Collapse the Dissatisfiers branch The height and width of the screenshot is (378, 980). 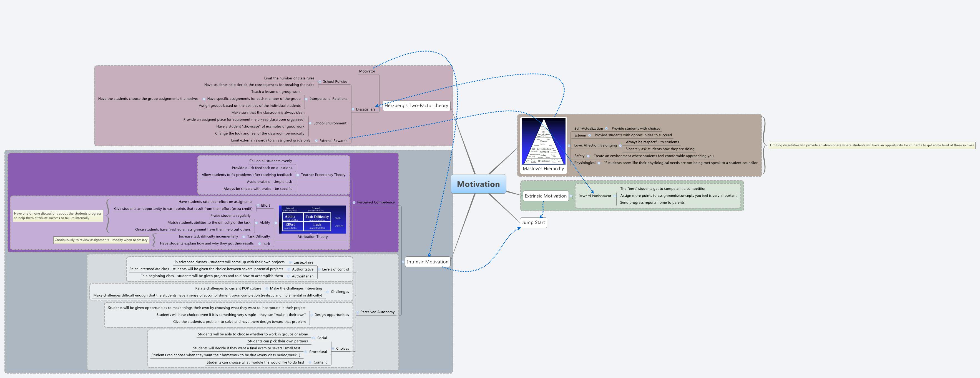354,109
